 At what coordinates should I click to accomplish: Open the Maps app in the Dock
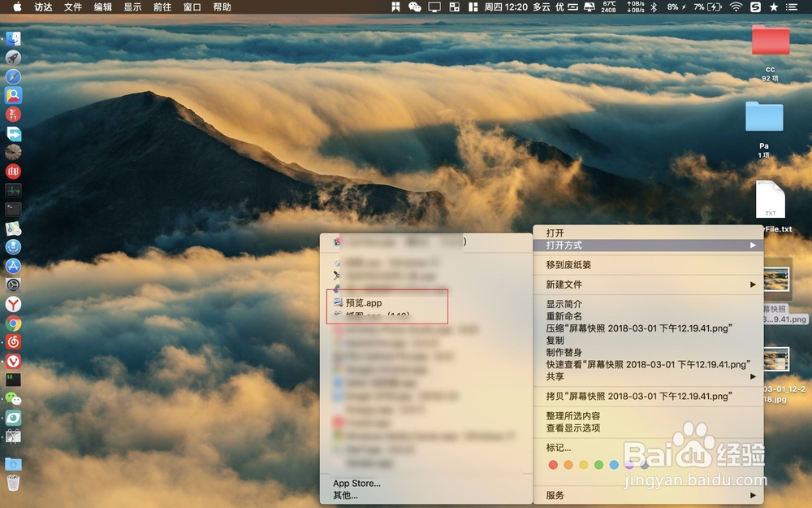(13, 228)
